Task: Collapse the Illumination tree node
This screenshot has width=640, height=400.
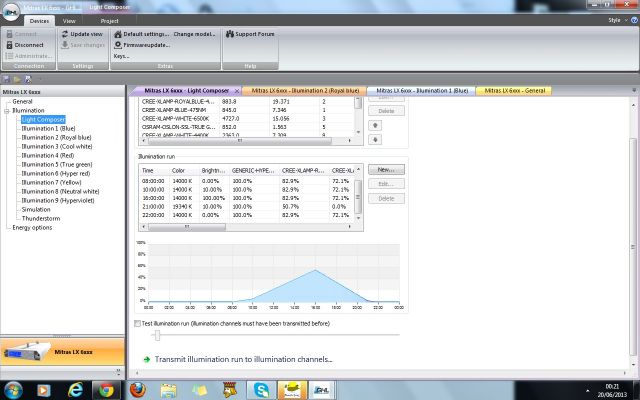Action: tap(7, 110)
